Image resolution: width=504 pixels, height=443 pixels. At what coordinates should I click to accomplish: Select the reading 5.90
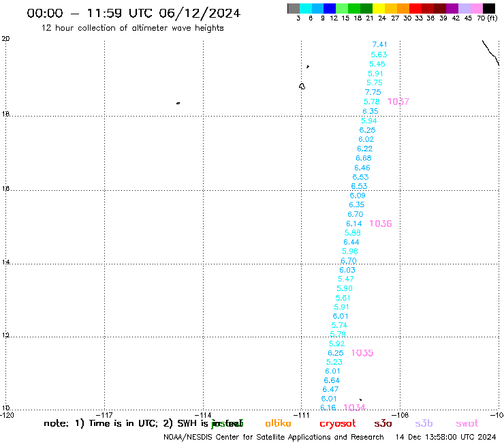(345, 288)
